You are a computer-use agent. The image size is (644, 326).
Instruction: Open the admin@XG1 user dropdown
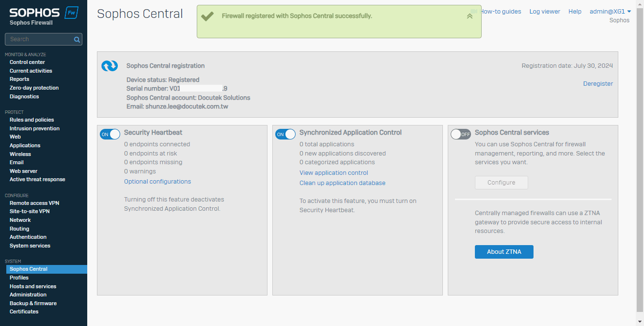tap(610, 11)
